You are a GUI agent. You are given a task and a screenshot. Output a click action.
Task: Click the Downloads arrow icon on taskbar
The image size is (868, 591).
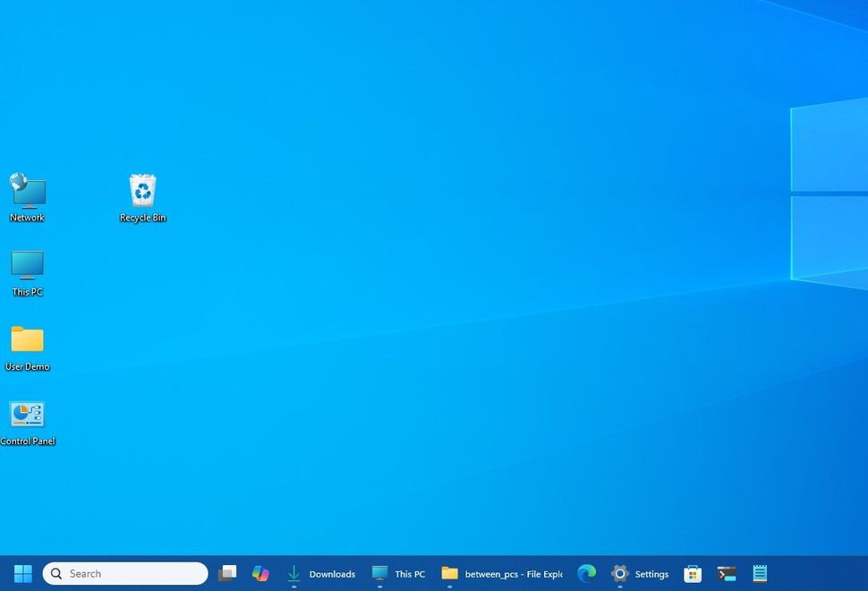click(x=294, y=573)
